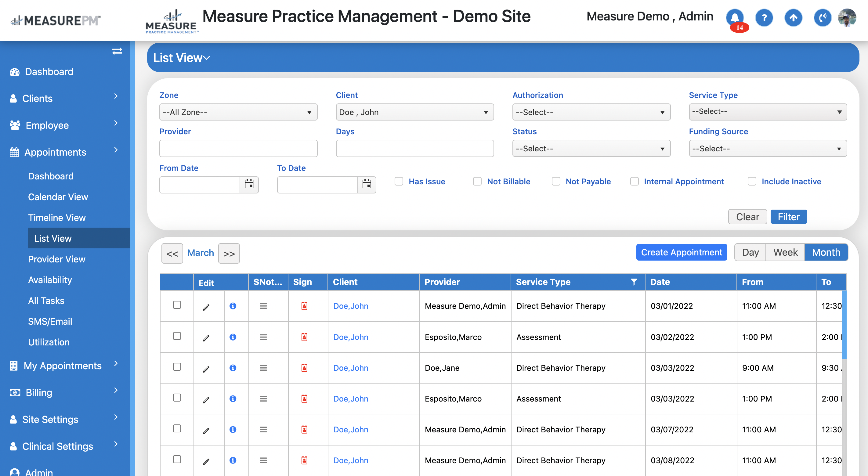Open the Authorization select dropdown
The height and width of the screenshot is (476, 868).
click(591, 112)
